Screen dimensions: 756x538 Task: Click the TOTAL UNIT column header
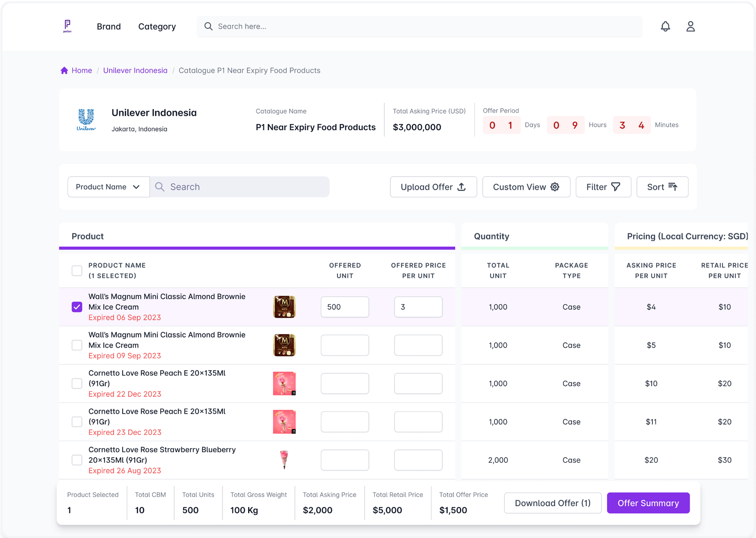pos(498,271)
